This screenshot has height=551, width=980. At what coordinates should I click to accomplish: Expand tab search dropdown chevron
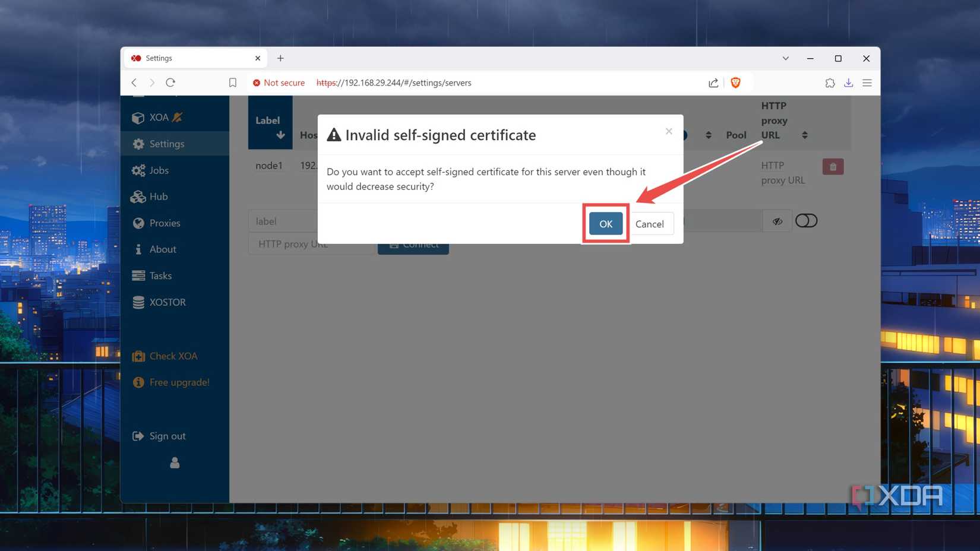pyautogui.click(x=785, y=58)
